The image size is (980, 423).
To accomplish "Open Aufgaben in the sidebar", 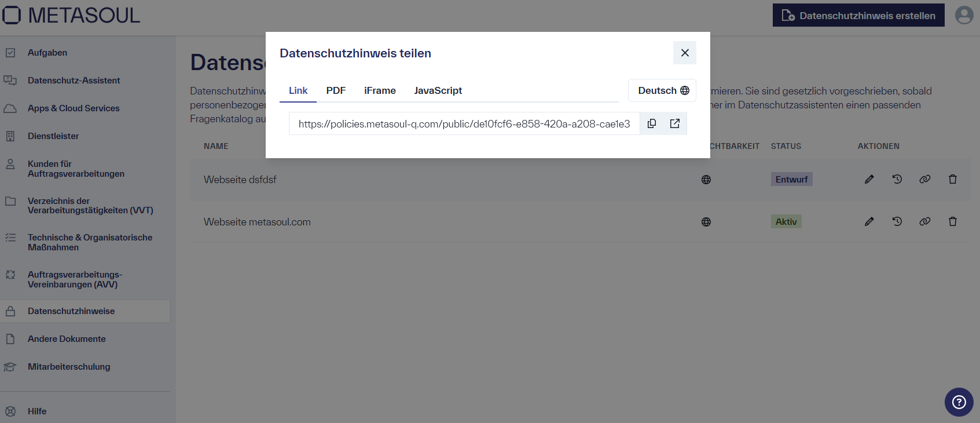I will pos(47,53).
